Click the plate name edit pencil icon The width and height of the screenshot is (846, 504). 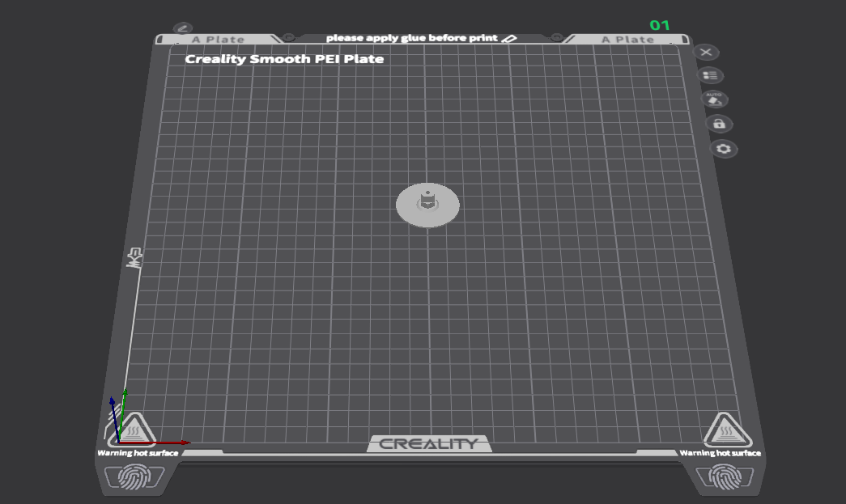tap(183, 28)
